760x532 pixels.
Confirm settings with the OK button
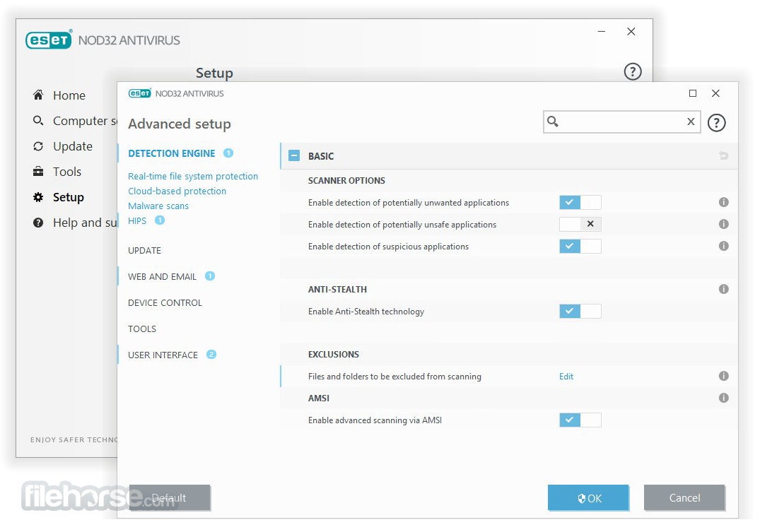coord(588,497)
